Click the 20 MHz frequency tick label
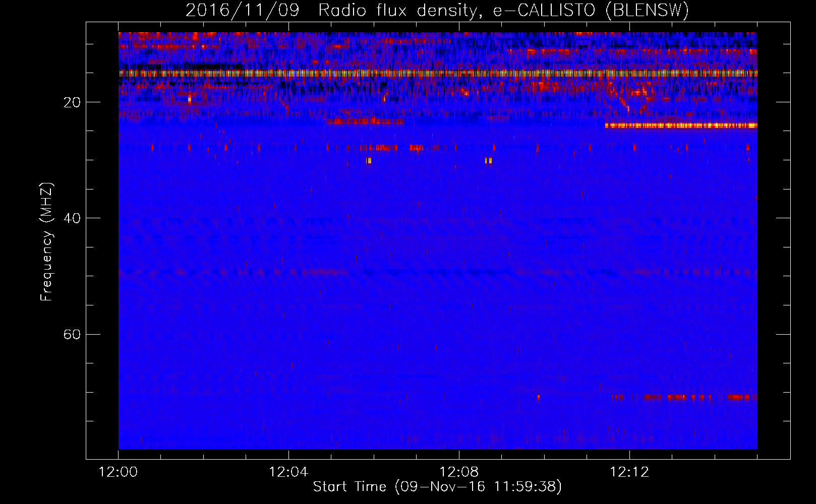The height and width of the screenshot is (504, 816). pos(72,102)
